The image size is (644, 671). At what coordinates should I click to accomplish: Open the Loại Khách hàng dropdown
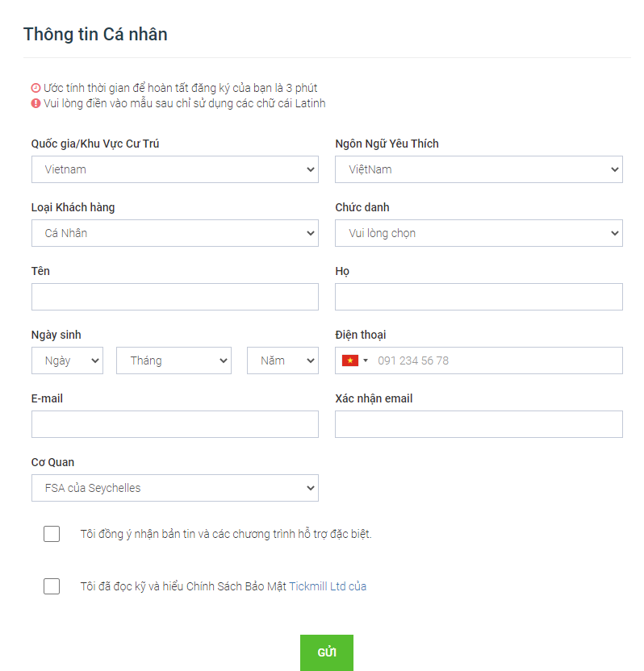174,233
